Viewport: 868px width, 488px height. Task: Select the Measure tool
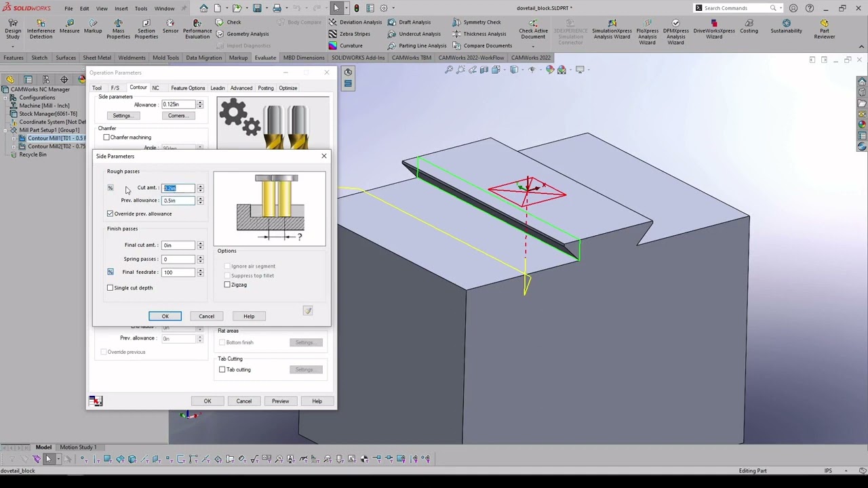69,26
